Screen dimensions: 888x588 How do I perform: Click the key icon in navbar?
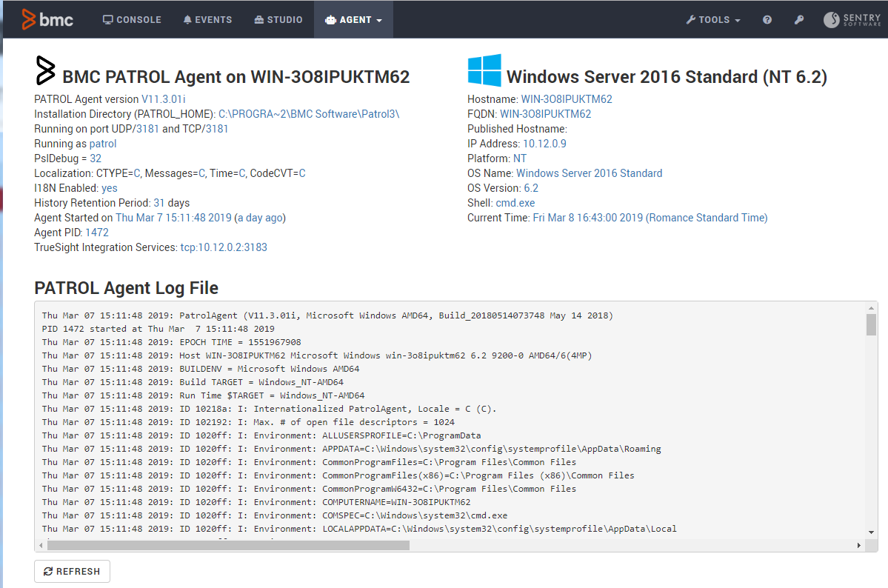tap(799, 20)
